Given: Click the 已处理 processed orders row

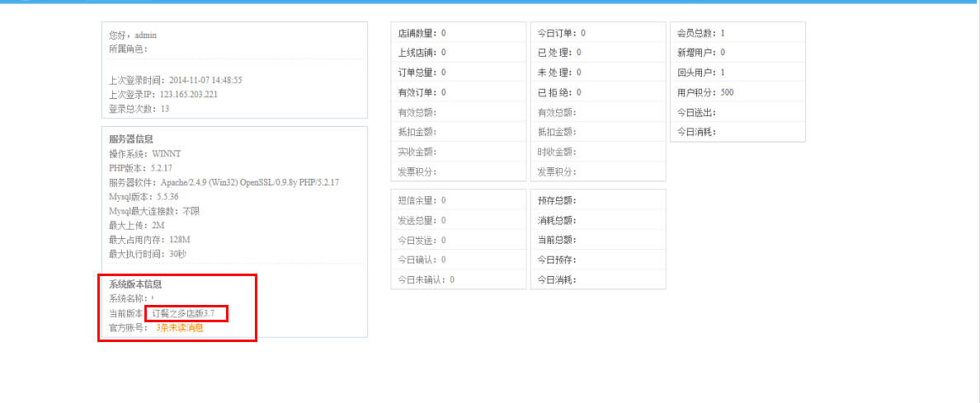Looking at the screenshot, I should pyautogui.click(x=598, y=53).
